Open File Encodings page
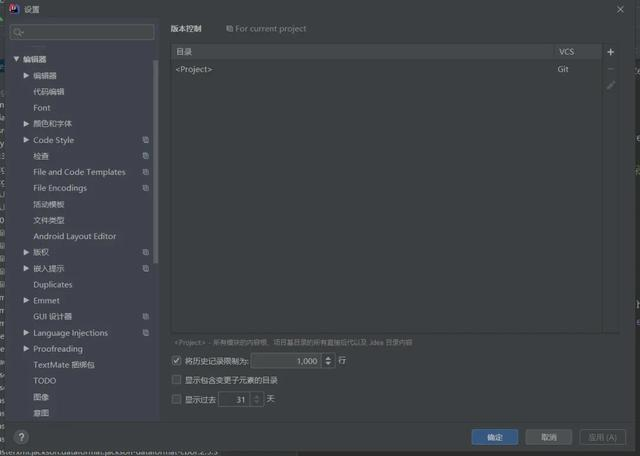This screenshot has height=456, width=640. point(60,188)
